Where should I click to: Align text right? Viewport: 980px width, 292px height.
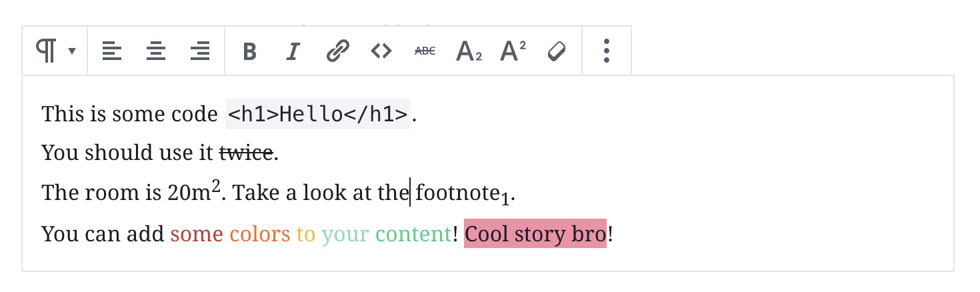click(x=200, y=51)
